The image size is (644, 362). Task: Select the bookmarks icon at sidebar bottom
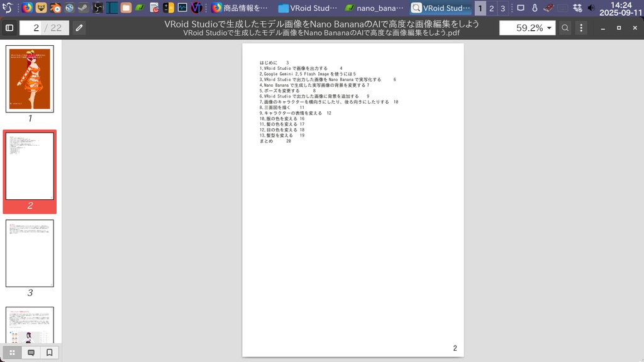point(49,353)
